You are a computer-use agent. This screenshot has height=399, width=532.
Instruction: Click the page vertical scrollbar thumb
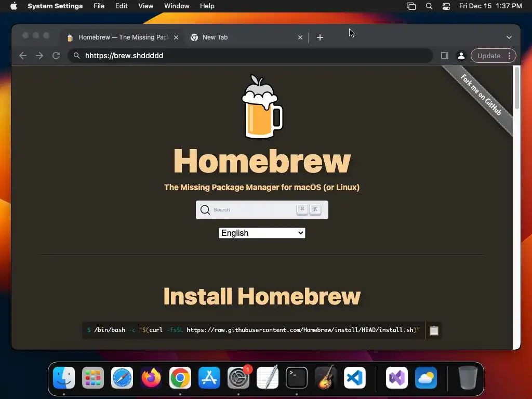point(517,87)
